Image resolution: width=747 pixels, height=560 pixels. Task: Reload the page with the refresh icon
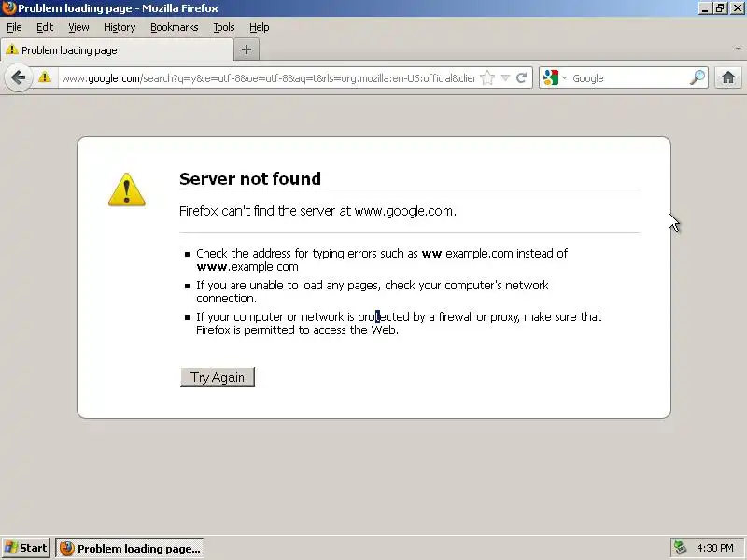point(522,77)
